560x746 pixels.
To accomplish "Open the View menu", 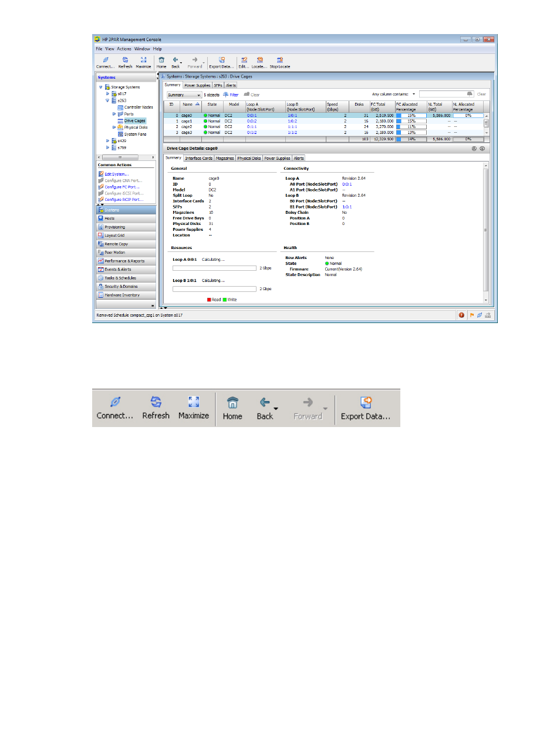I will click(x=110, y=49).
